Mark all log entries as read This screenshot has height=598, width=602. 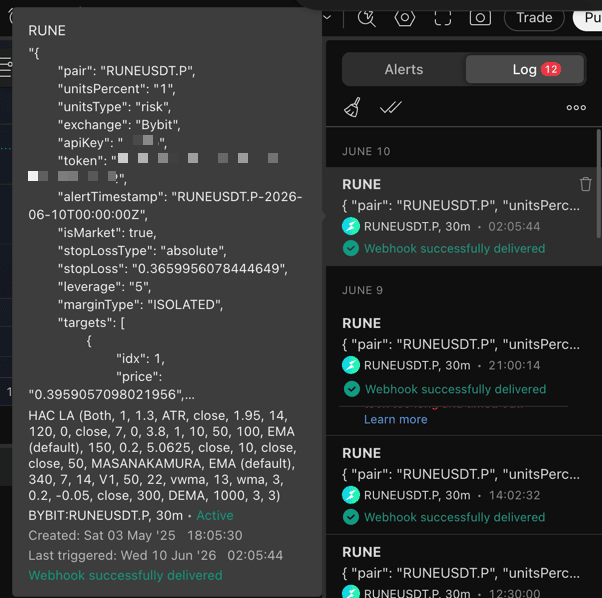[x=390, y=107]
